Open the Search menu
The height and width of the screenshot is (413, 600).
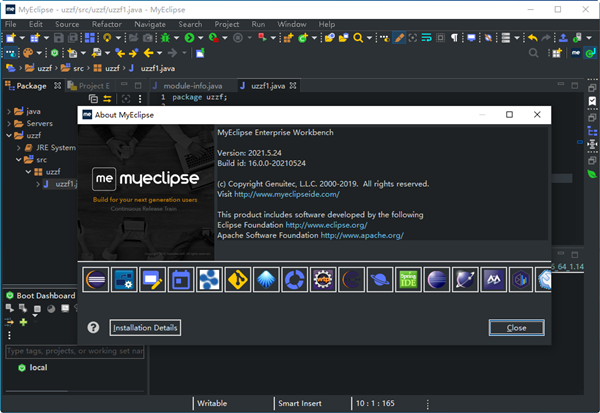[190, 24]
